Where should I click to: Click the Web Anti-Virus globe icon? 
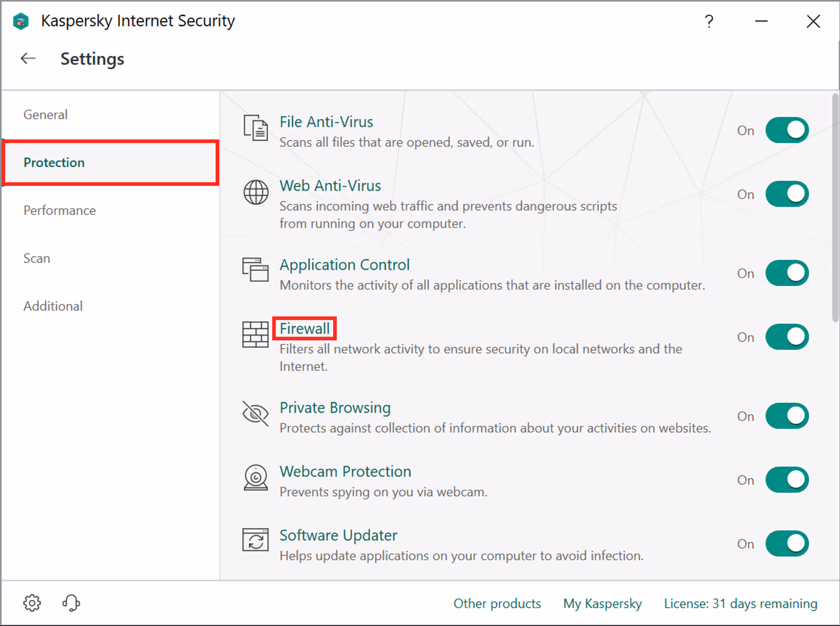[256, 193]
